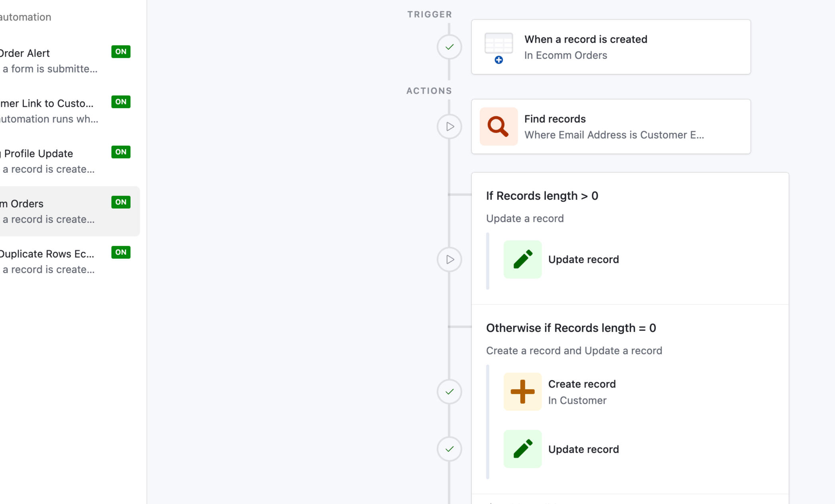
Task: Click pencil icon under Records length > 0
Action: coord(522,260)
